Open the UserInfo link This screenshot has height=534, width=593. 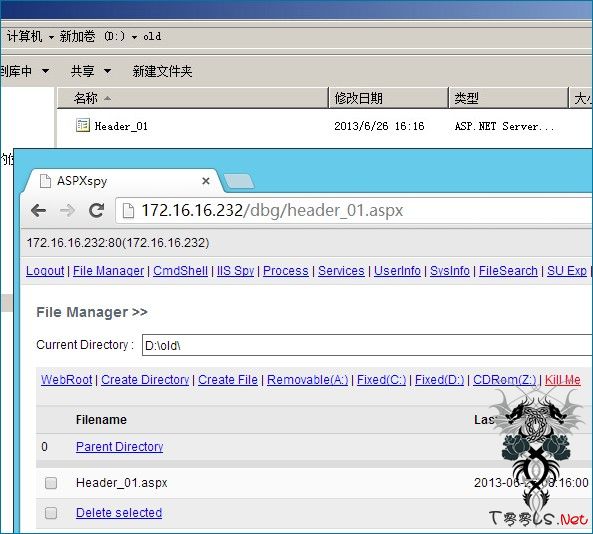tap(397, 271)
